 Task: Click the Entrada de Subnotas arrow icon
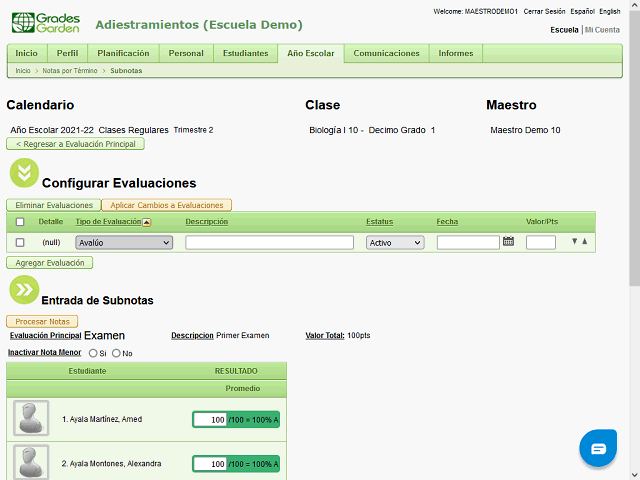[x=23, y=290]
